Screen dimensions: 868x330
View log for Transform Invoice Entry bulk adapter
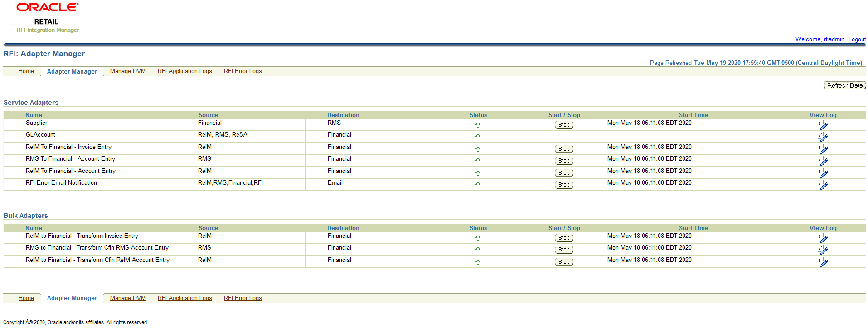pyautogui.click(x=823, y=238)
